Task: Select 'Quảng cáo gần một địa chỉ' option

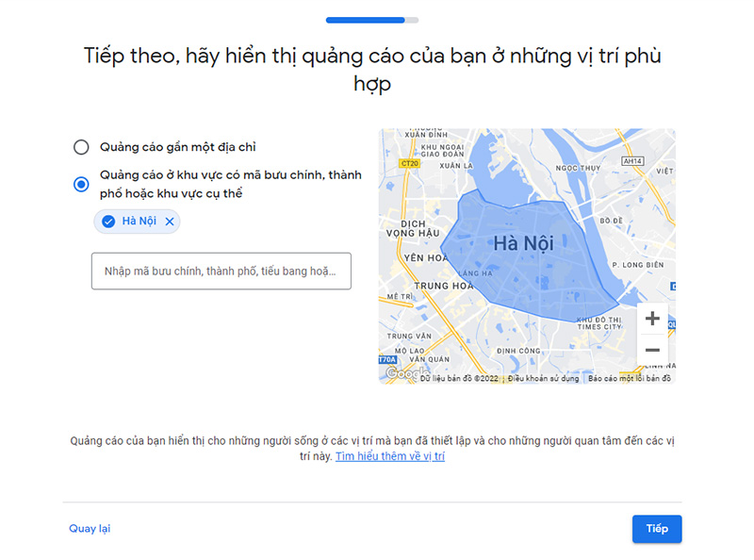Action: coord(81,147)
